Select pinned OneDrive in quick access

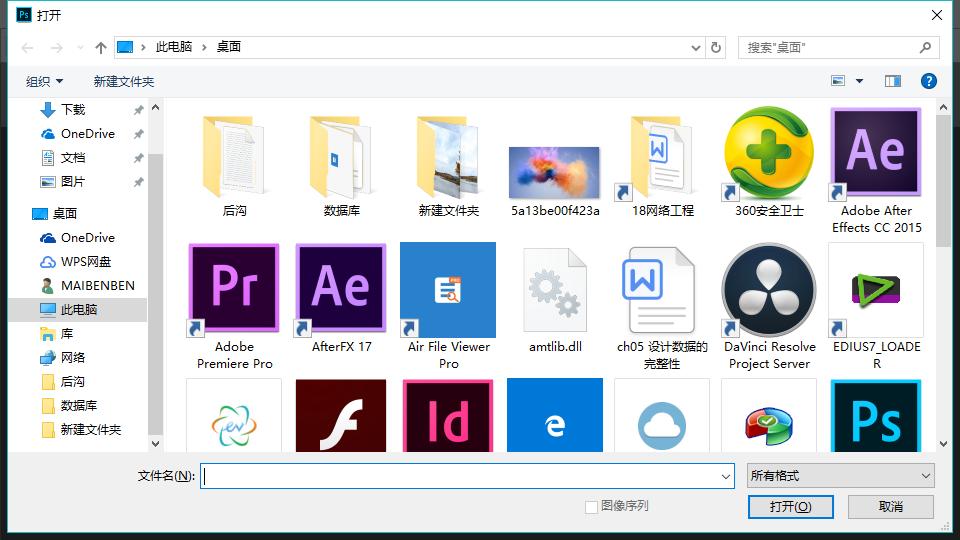pyautogui.click(x=88, y=133)
